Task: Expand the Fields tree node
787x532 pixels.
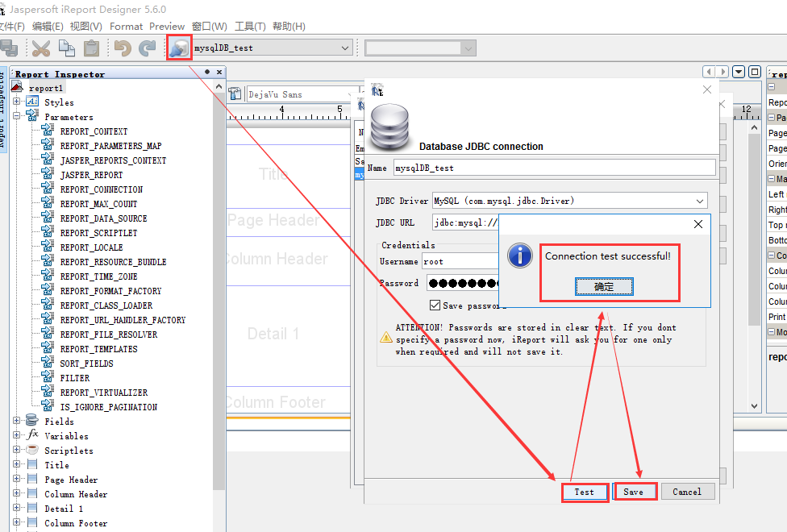Action: tap(17, 421)
